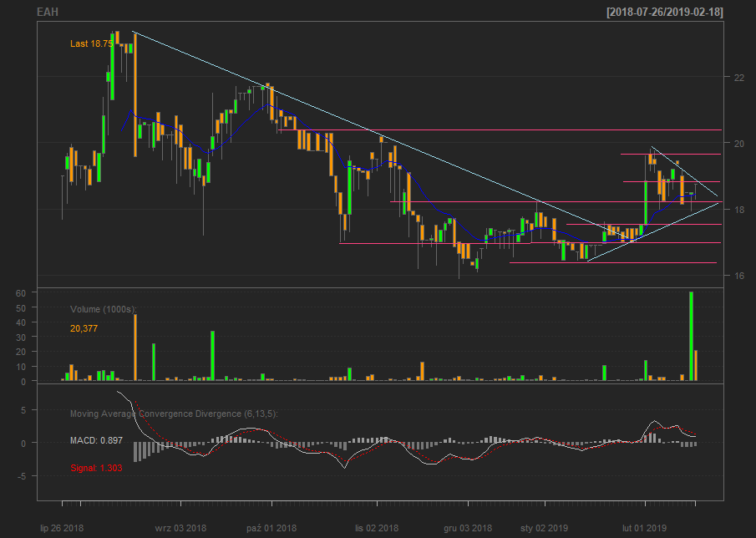This screenshot has height=538, width=756.
Task: Click the "lut 01 2019" date label
Action: click(x=645, y=528)
